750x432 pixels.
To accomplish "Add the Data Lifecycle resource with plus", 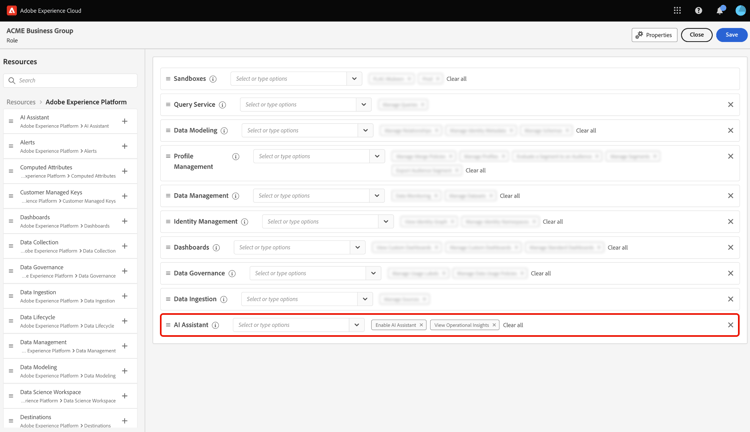I will 124,321.
